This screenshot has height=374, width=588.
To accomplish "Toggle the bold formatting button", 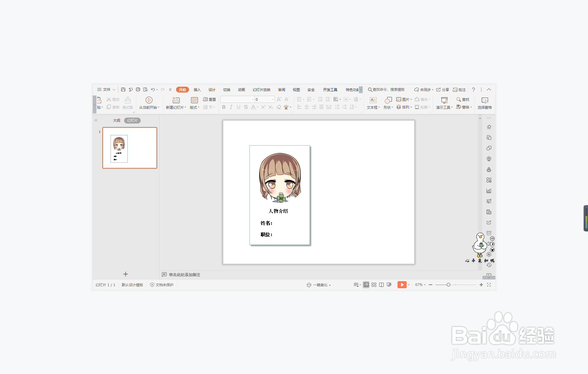I will tap(224, 107).
